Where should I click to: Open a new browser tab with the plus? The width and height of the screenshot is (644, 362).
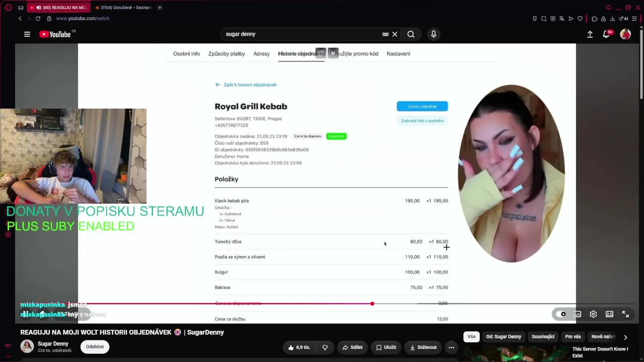pos(159,8)
